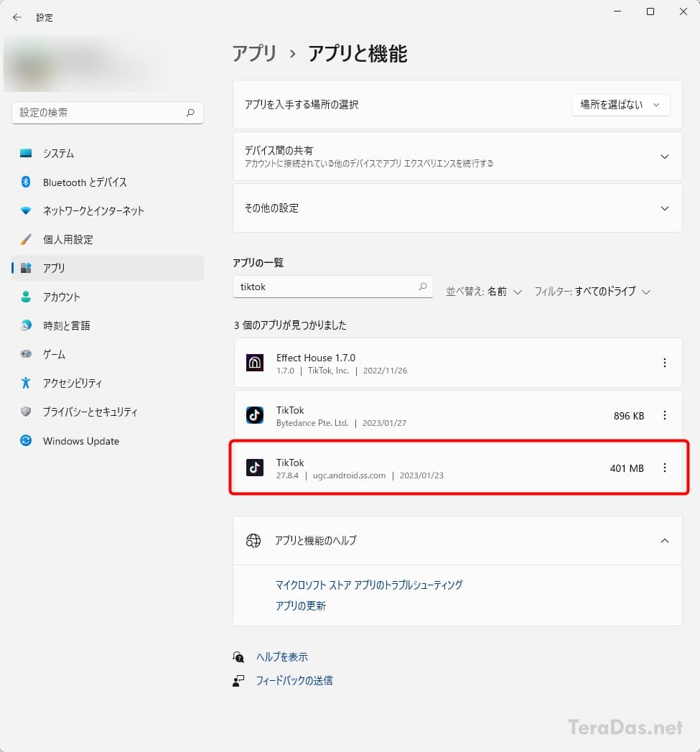
Task: Click the tiktok app list search field
Action: coord(332,287)
